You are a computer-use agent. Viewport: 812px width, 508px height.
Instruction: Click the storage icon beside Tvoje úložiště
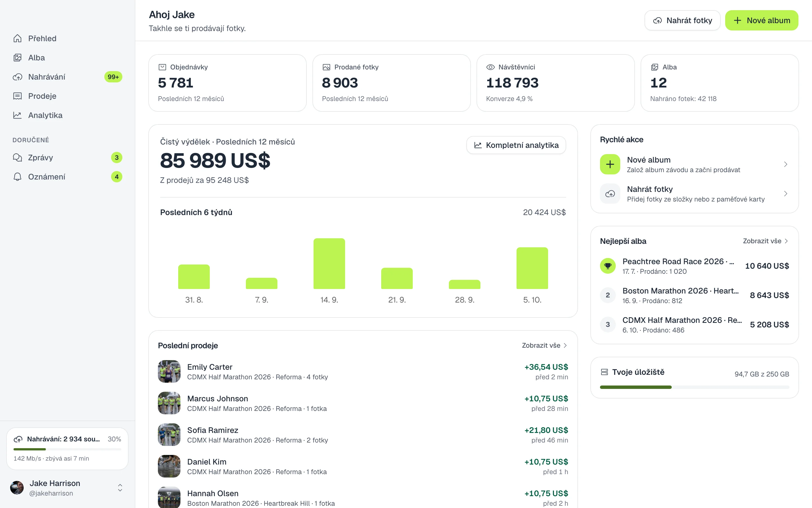pyautogui.click(x=604, y=372)
